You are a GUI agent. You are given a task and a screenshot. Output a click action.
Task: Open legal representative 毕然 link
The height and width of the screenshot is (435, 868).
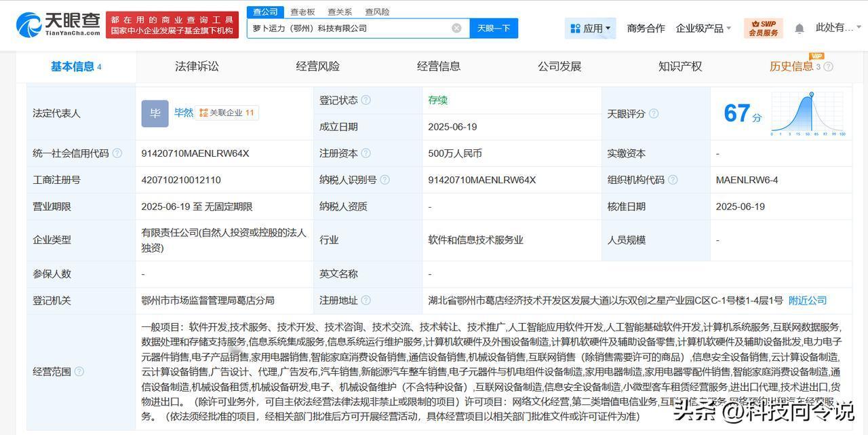coord(184,113)
